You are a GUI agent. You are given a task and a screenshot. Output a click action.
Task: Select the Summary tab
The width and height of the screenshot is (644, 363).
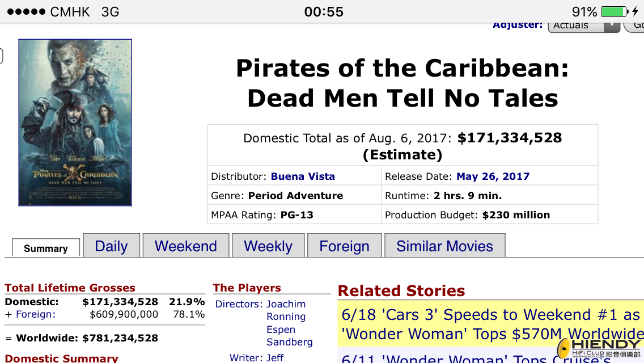pyautogui.click(x=46, y=248)
